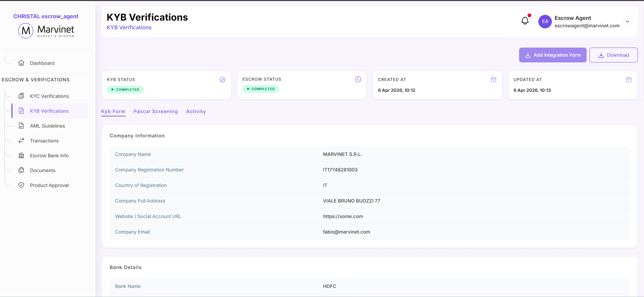Click the Updated At calendar icon
The height and width of the screenshot is (297, 644).
coord(629,80)
